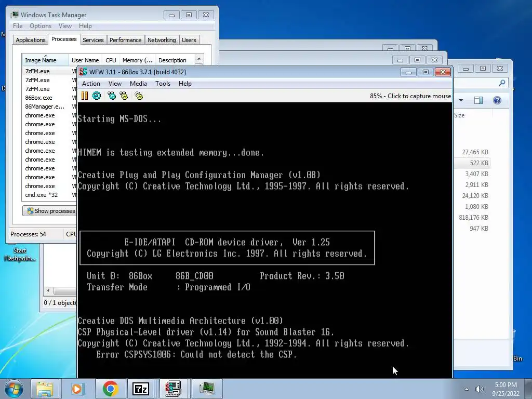
Task: Select the Processes tab
Action: [x=64, y=39]
